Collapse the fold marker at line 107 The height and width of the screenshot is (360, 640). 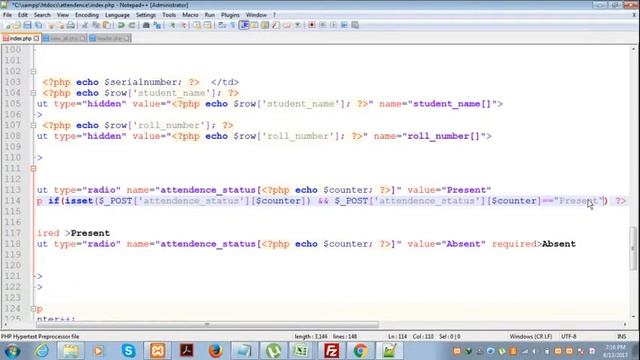point(33,125)
